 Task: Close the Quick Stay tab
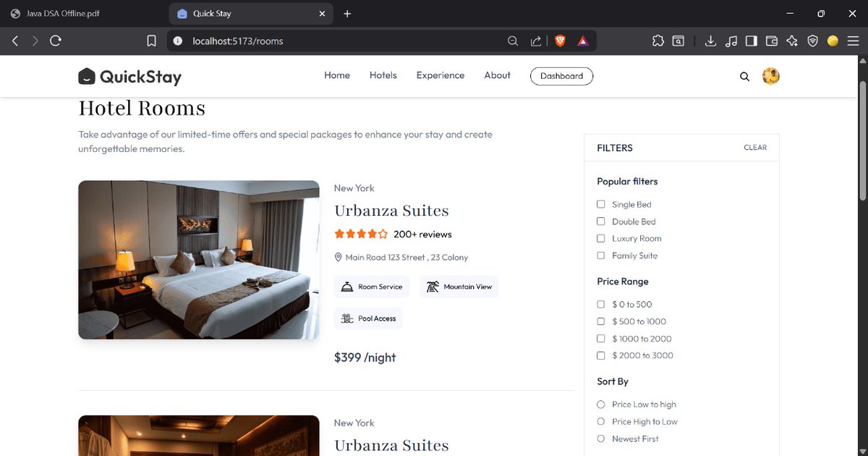(x=323, y=14)
